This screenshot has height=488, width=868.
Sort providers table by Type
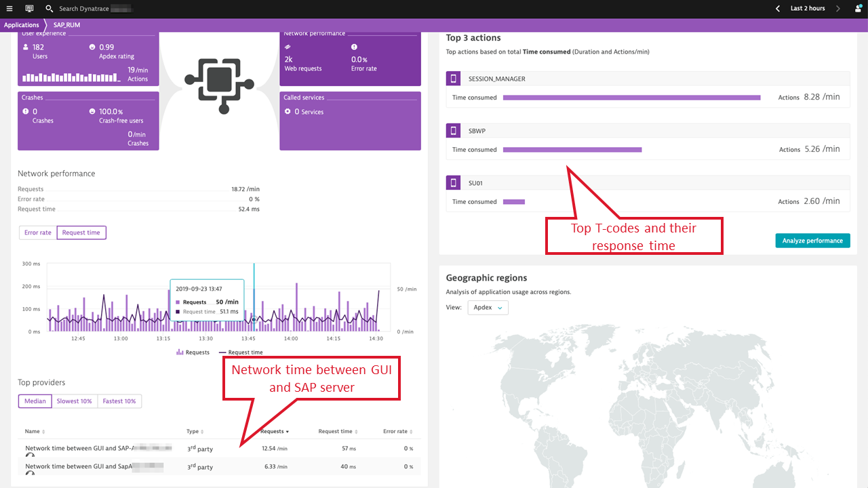195,431
